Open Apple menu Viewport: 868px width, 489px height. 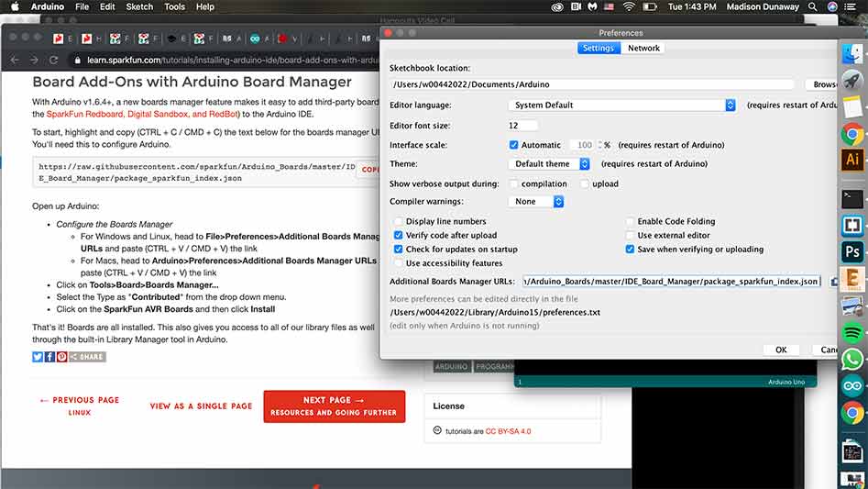[x=15, y=6]
